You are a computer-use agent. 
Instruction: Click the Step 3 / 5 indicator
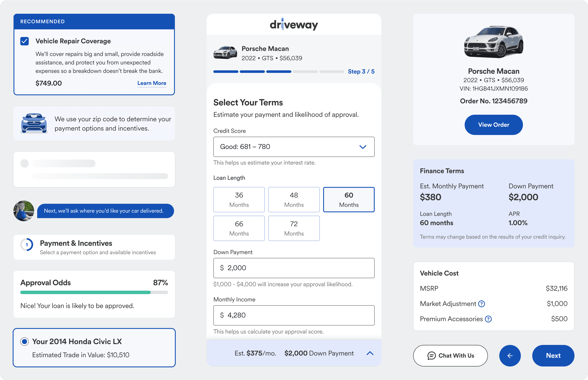coord(361,72)
